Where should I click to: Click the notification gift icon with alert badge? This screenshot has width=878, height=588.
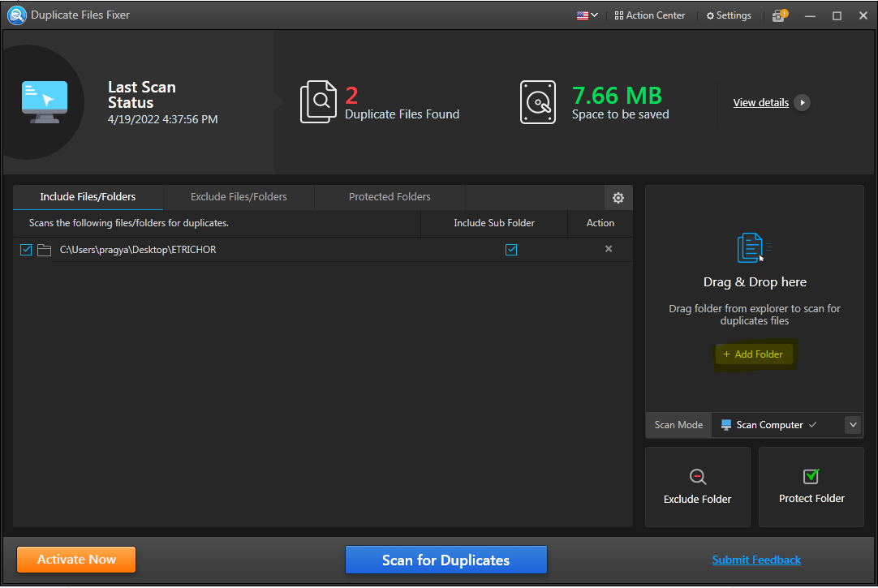point(780,15)
